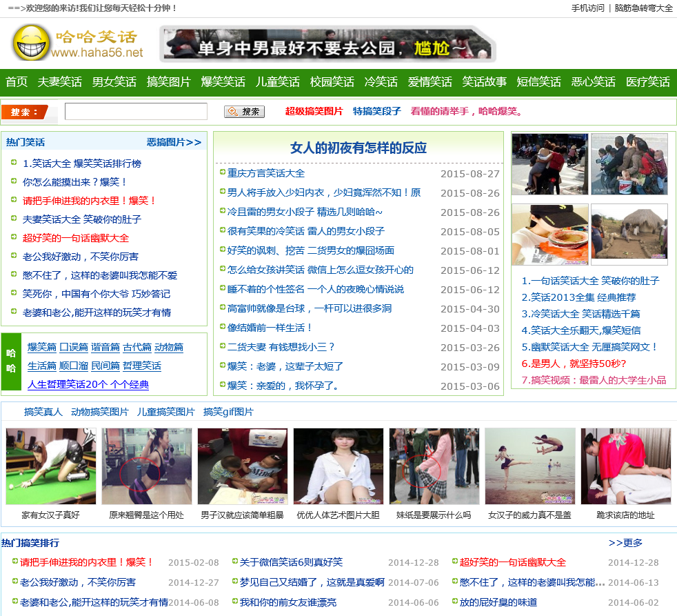
Task: Click the bullet icon beside 像结婚前一样生活！
Action: tap(223, 326)
